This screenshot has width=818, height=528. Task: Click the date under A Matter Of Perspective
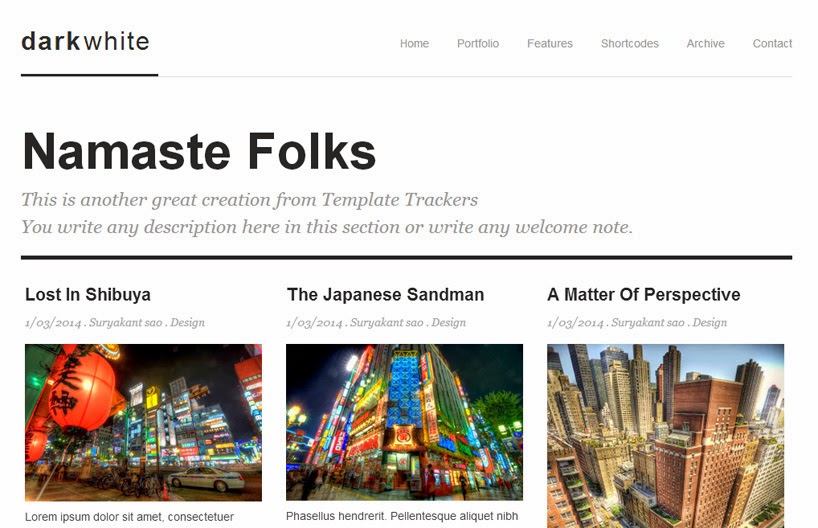coord(575,322)
